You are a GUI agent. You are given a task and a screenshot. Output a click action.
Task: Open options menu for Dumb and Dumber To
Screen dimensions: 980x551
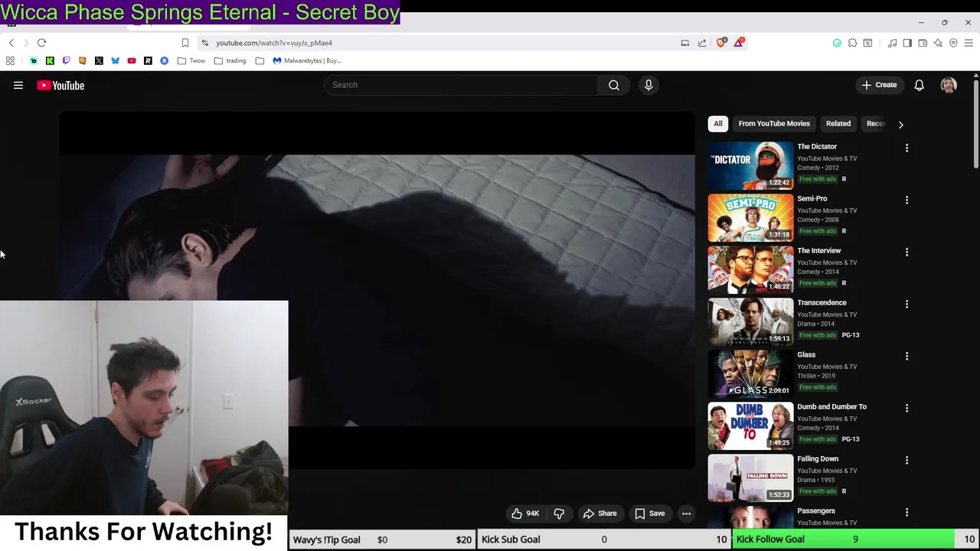[x=906, y=408]
